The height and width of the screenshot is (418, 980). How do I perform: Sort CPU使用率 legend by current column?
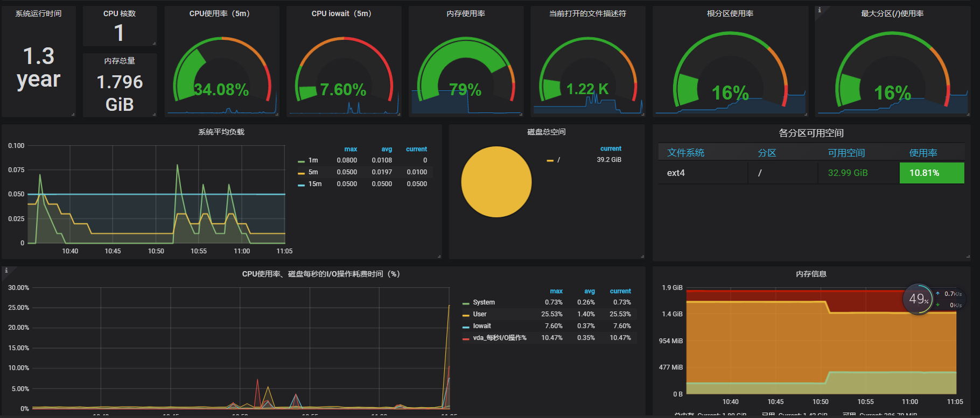coord(620,291)
